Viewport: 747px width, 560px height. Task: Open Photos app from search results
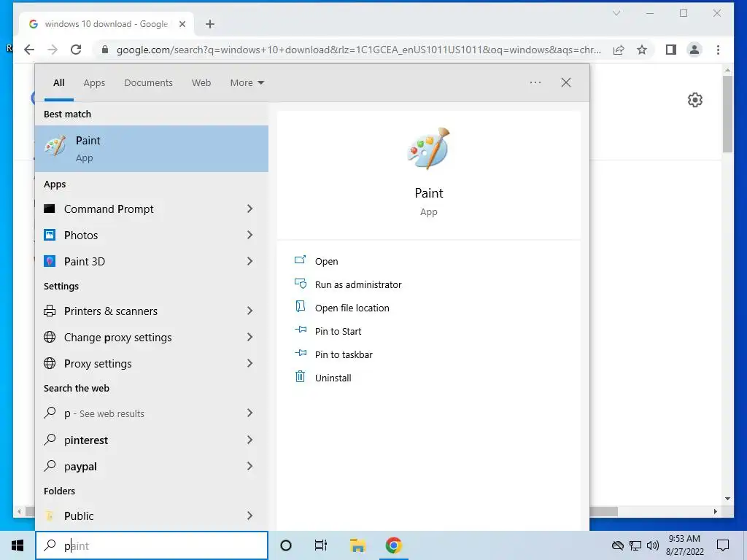152,236
